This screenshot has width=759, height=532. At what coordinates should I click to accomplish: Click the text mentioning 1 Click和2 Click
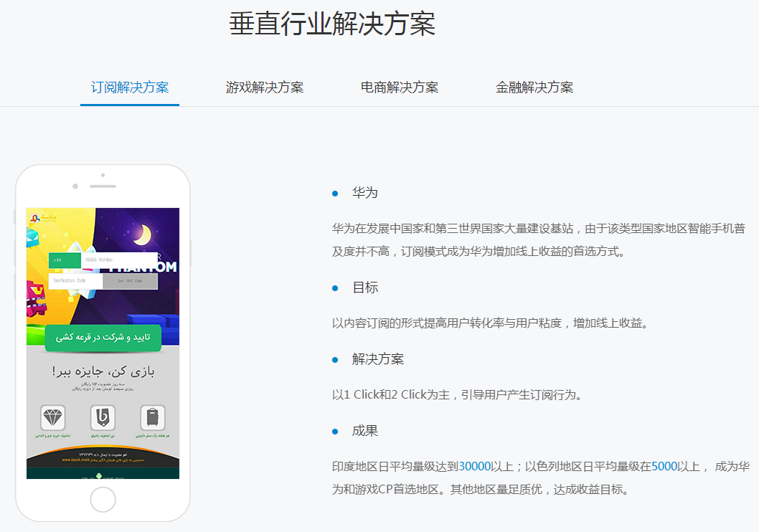pyautogui.click(x=458, y=394)
